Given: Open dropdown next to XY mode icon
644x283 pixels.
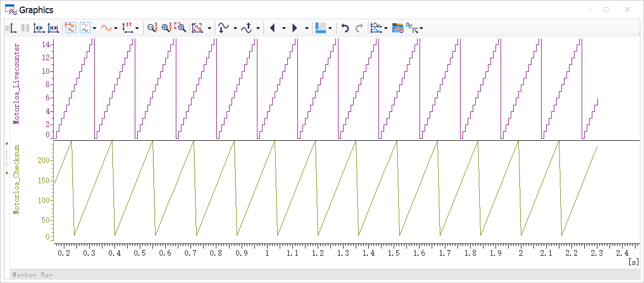Looking at the screenshot, I should [x=137, y=29].
